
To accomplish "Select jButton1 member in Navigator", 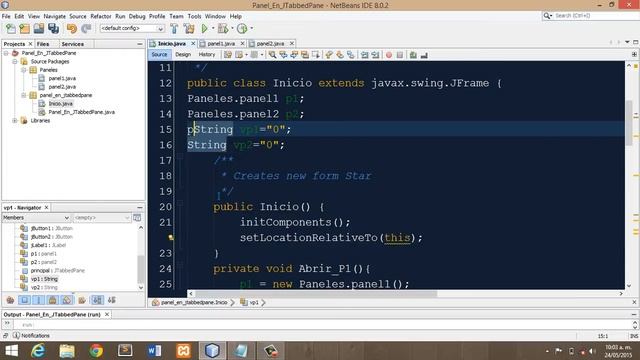I will (51, 228).
